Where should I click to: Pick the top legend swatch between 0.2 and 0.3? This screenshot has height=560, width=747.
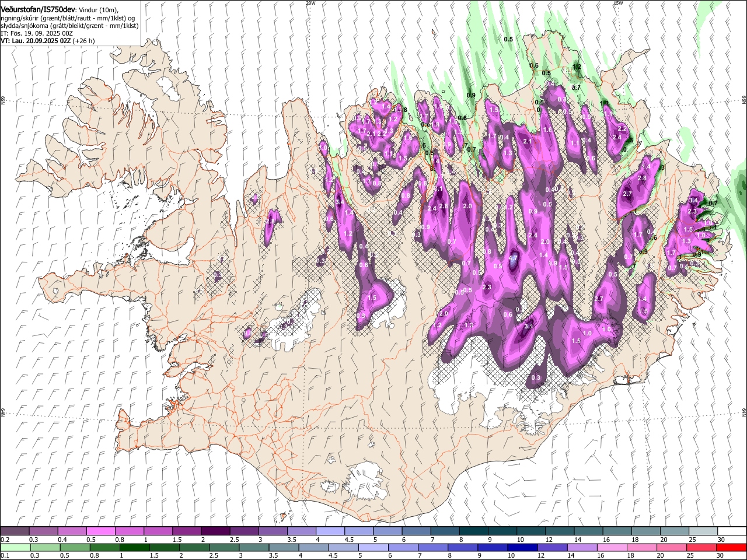pos(15,531)
